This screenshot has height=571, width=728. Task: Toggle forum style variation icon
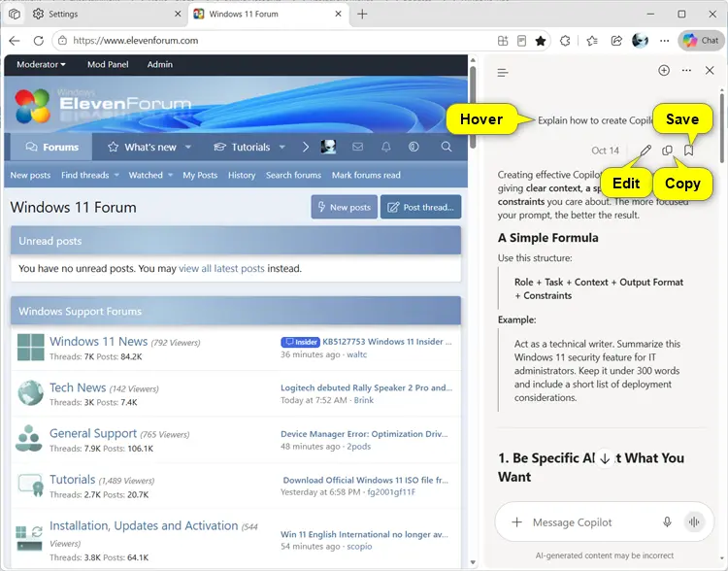click(414, 147)
